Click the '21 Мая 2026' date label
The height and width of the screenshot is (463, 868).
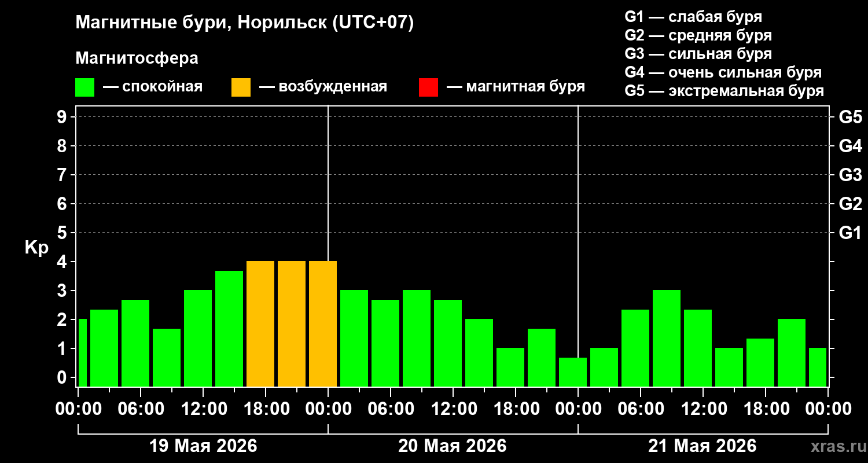pyautogui.click(x=703, y=446)
